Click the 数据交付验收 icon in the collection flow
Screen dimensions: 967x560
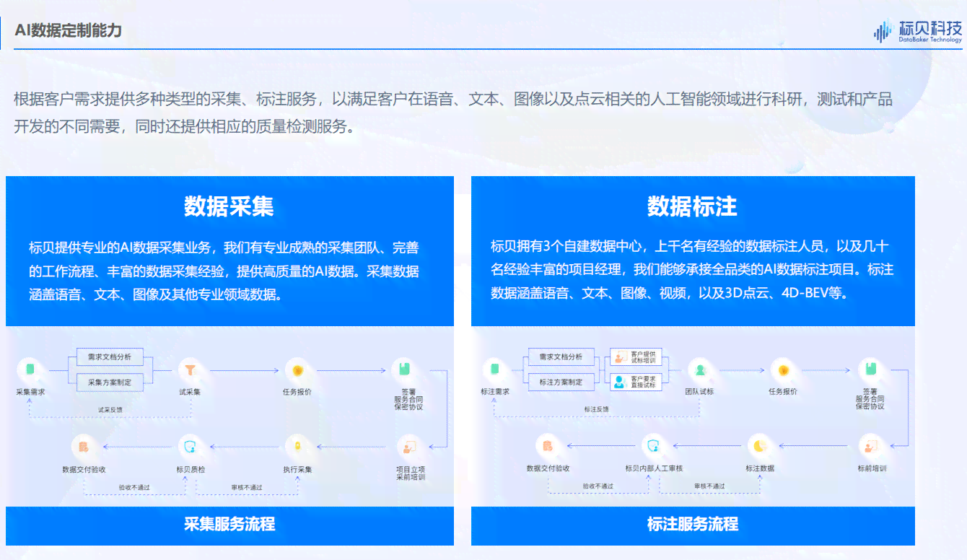point(84,447)
